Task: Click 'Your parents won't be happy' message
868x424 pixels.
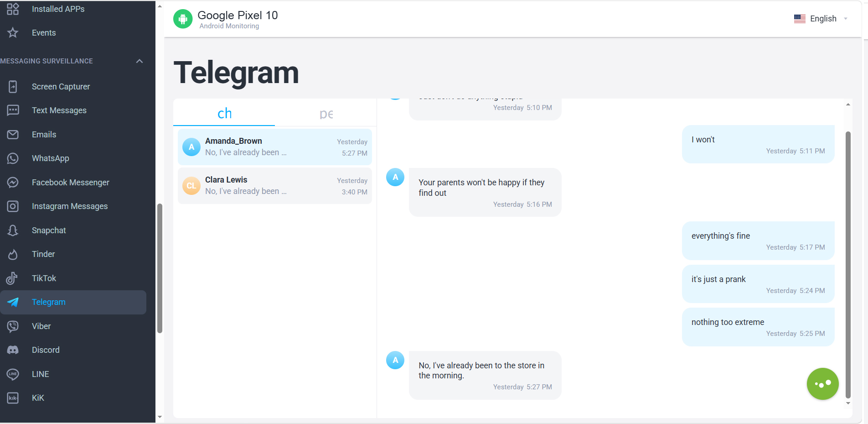Action: (x=485, y=192)
